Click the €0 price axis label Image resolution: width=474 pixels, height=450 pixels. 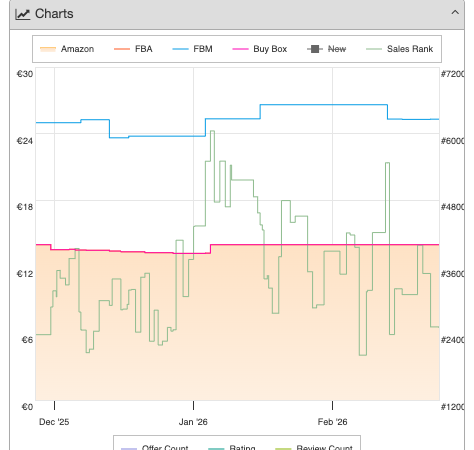[27, 407]
